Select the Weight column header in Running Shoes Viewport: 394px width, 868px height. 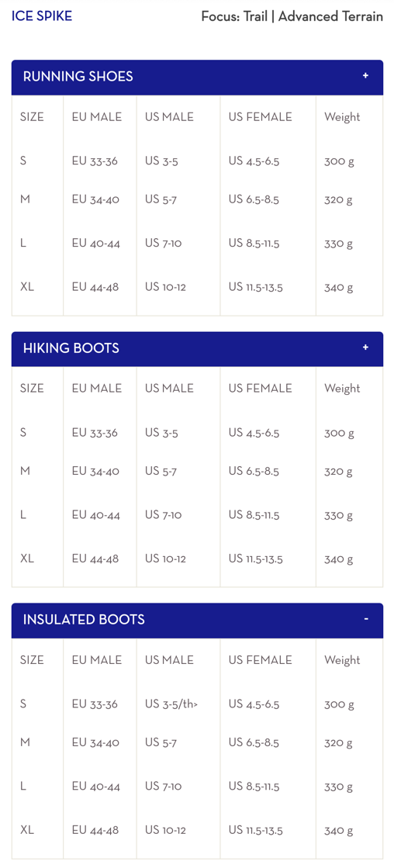point(342,117)
